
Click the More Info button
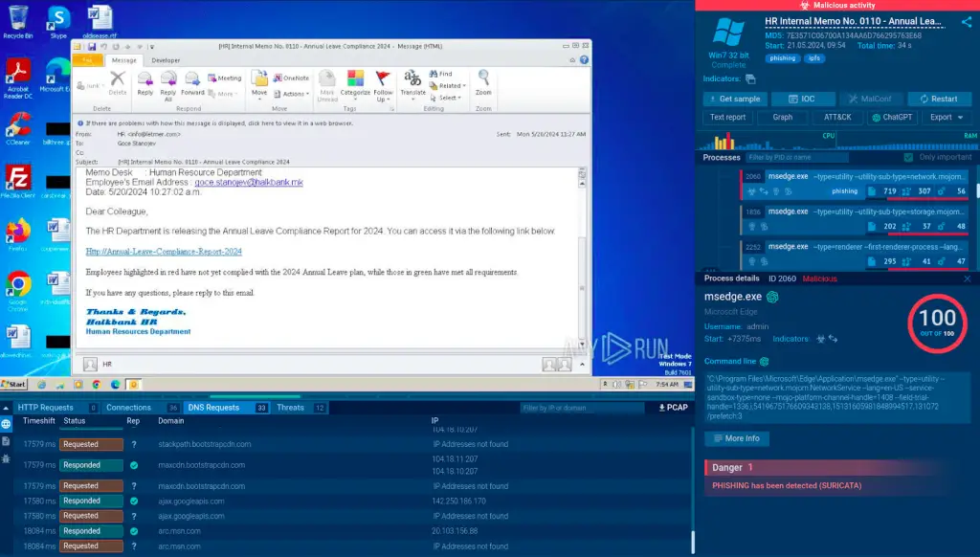coord(737,438)
